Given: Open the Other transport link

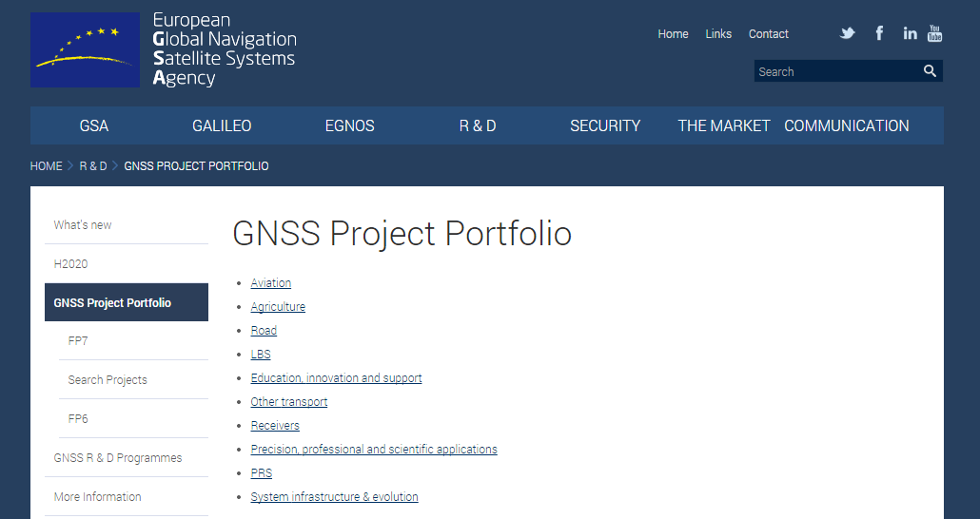Looking at the screenshot, I should [x=288, y=401].
